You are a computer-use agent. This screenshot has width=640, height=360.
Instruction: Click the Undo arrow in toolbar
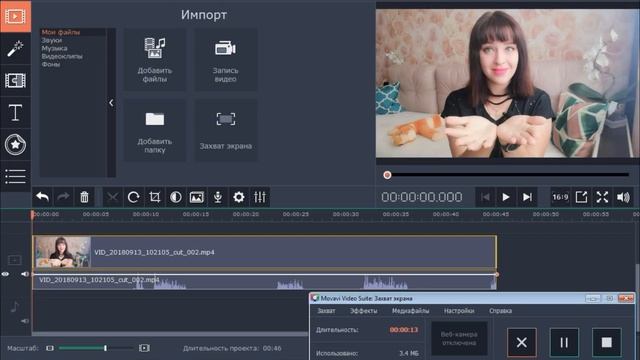tap(42, 198)
